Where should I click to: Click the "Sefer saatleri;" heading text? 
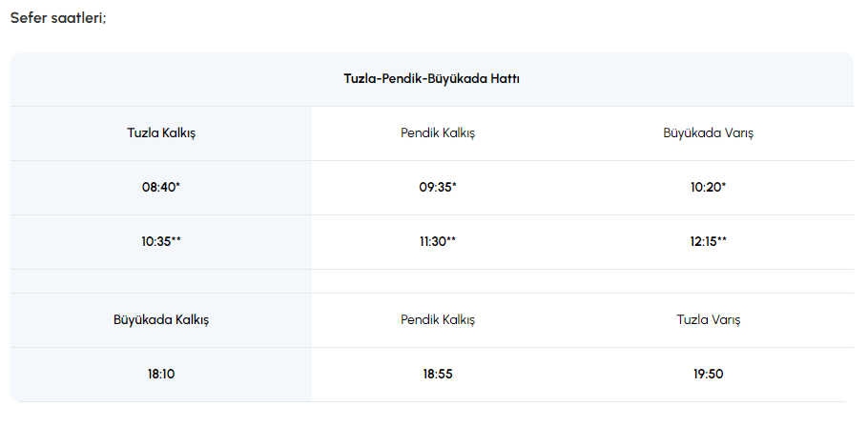click(x=58, y=18)
